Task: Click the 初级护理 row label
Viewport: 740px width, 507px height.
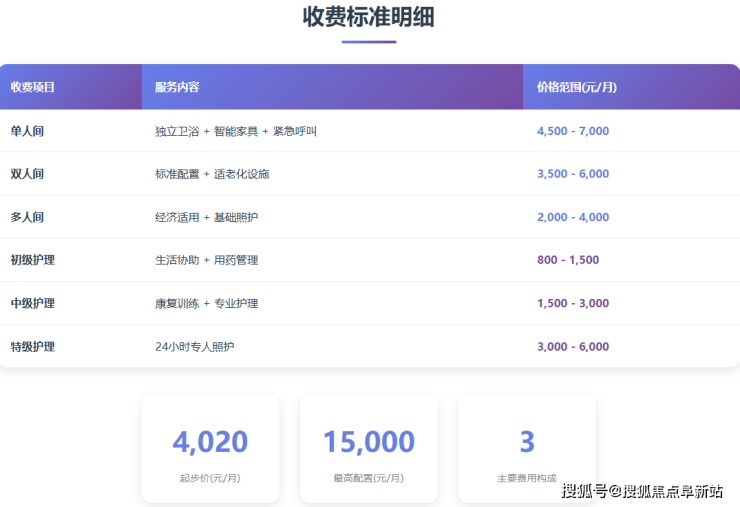Action: (x=33, y=260)
